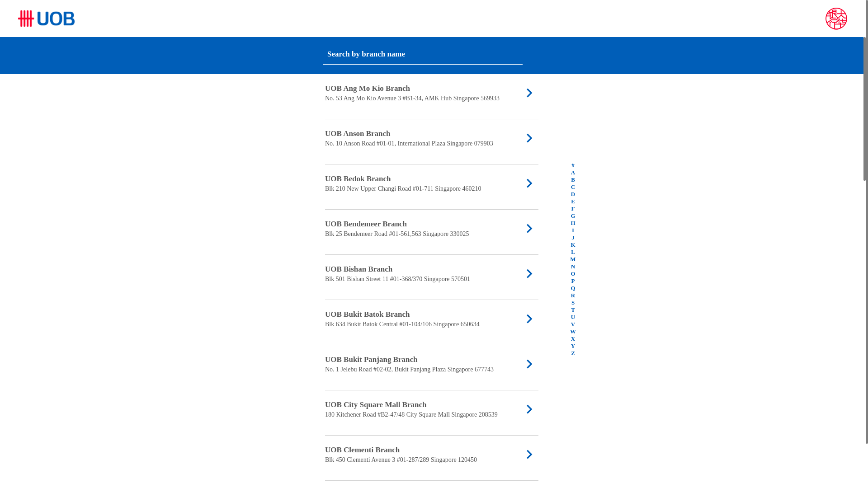
Task: Jump to letter O in index
Action: (573, 274)
